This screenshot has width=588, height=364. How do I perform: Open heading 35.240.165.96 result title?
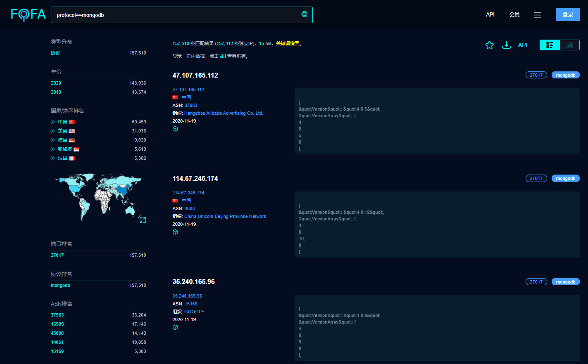pyautogui.click(x=193, y=281)
